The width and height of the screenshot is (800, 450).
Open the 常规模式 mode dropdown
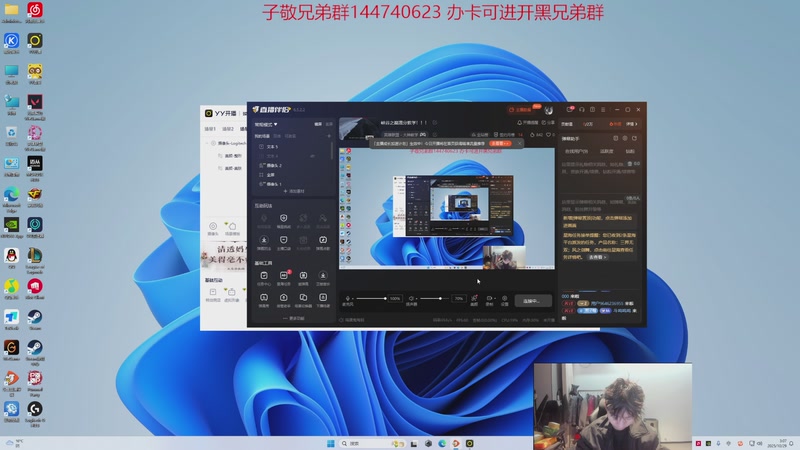[266, 124]
